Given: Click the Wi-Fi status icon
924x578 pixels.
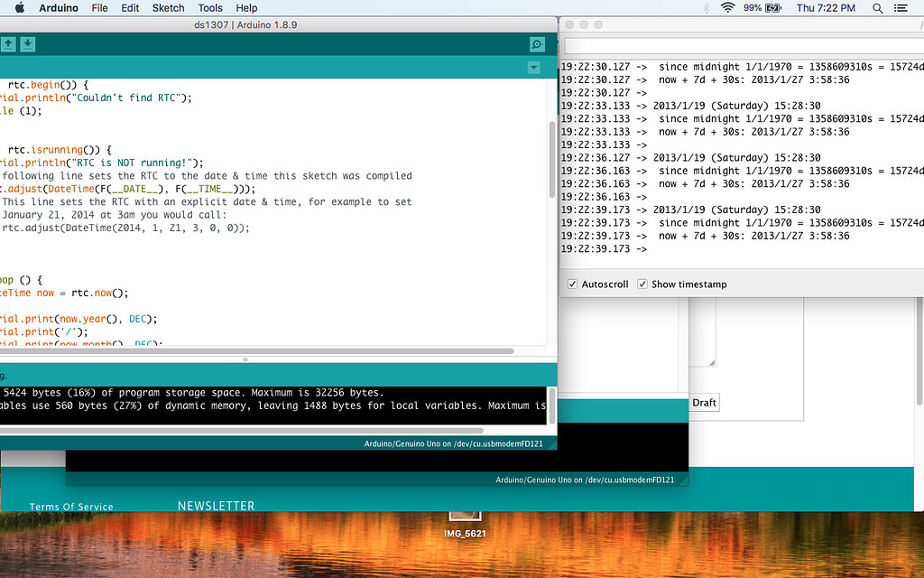Looking at the screenshot, I should (727, 7).
